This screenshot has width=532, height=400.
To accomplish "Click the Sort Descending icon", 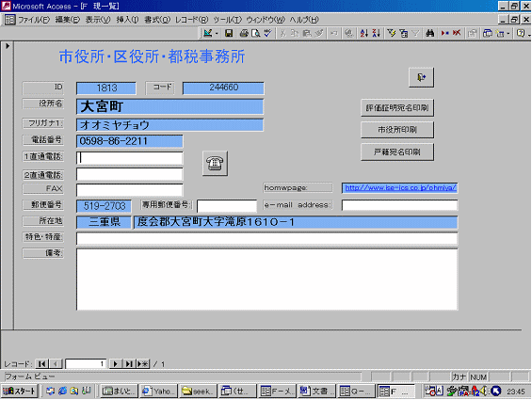I will pos(376,33).
